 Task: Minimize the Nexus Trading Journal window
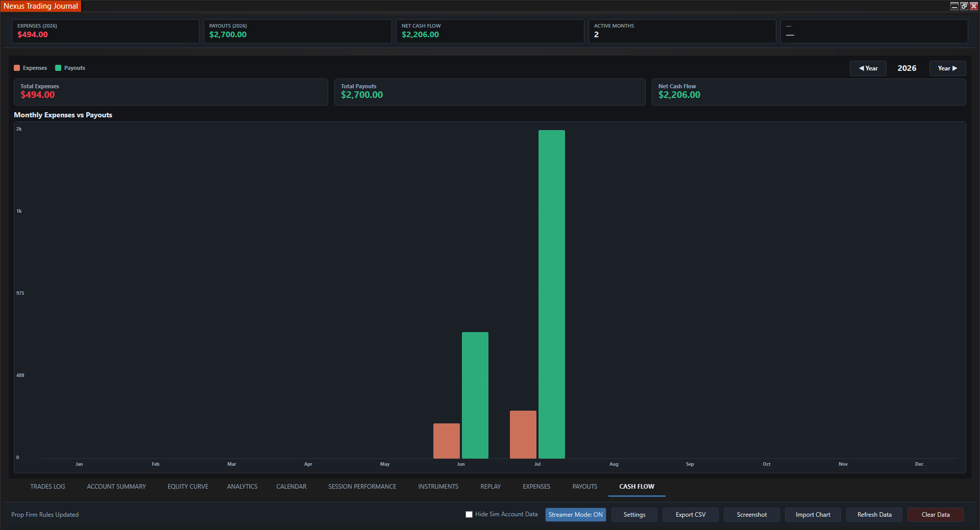pyautogui.click(x=954, y=6)
